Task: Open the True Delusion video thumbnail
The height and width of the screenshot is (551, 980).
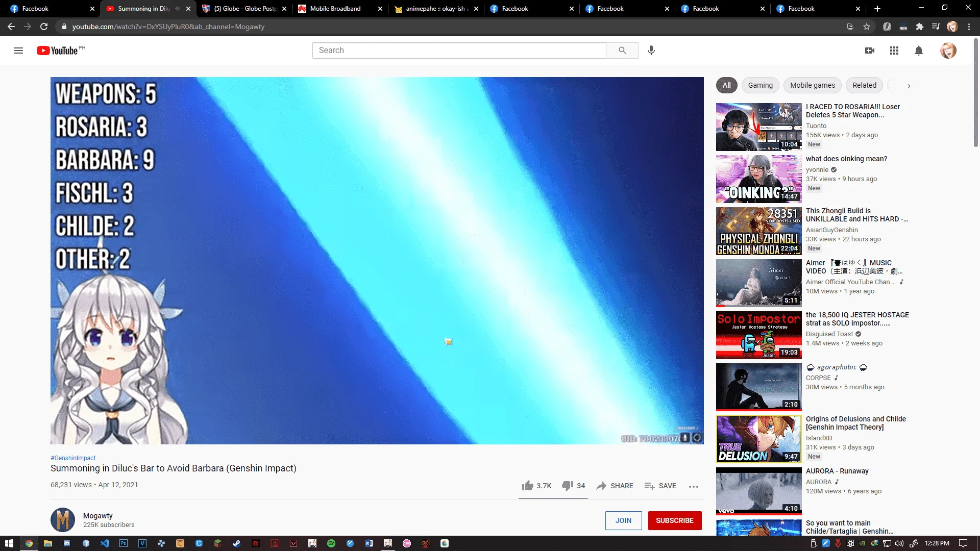Action: click(x=758, y=439)
